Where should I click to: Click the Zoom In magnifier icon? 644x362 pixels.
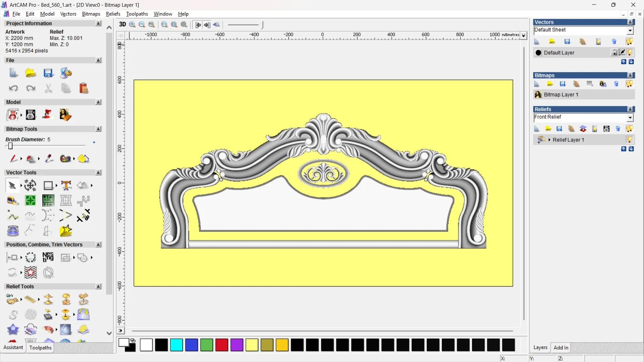tap(132, 24)
